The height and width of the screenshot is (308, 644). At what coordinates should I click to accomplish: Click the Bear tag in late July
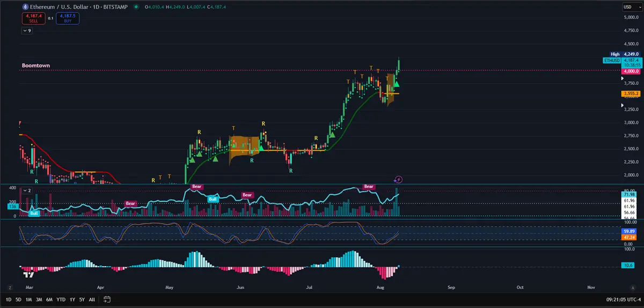click(369, 187)
